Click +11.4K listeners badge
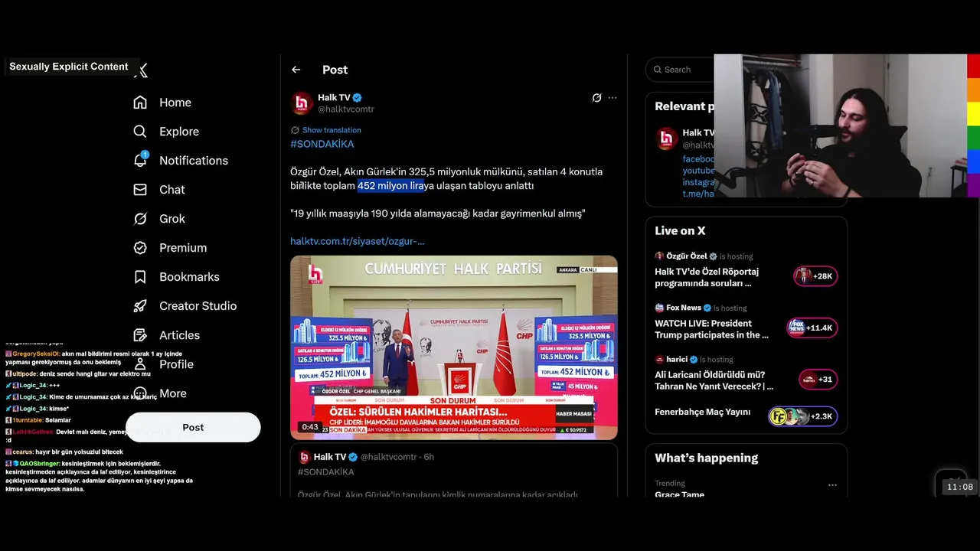980x551 pixels. [x=812, y=328]
